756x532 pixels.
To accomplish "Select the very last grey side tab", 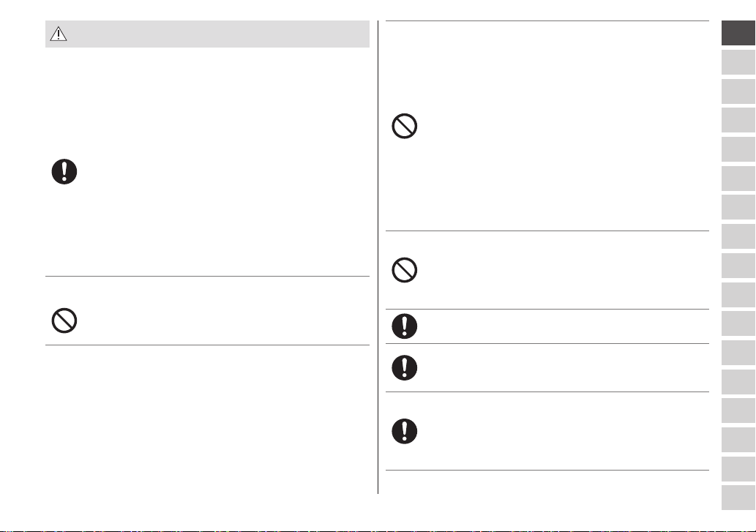I will (738, 498).
